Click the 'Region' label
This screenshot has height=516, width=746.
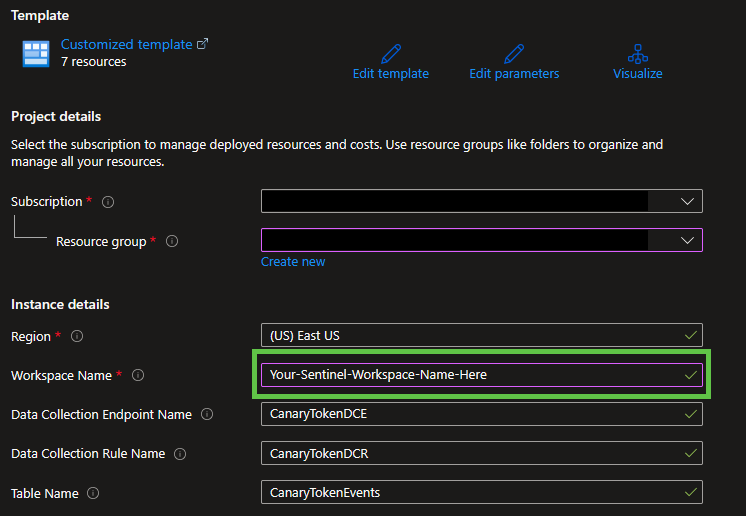coord(31,337)
